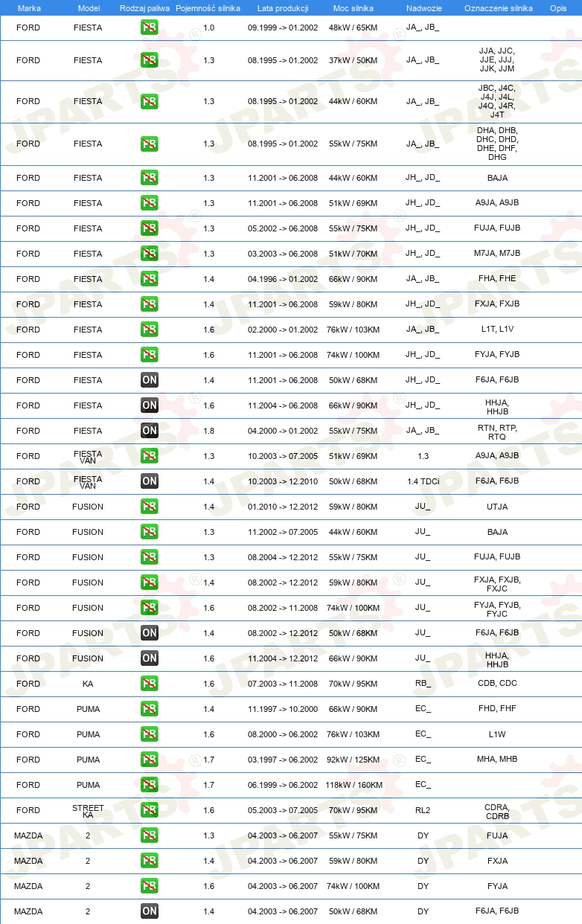
Task: Click engine code MHA, MHB
Action: (x=497, y=760)
